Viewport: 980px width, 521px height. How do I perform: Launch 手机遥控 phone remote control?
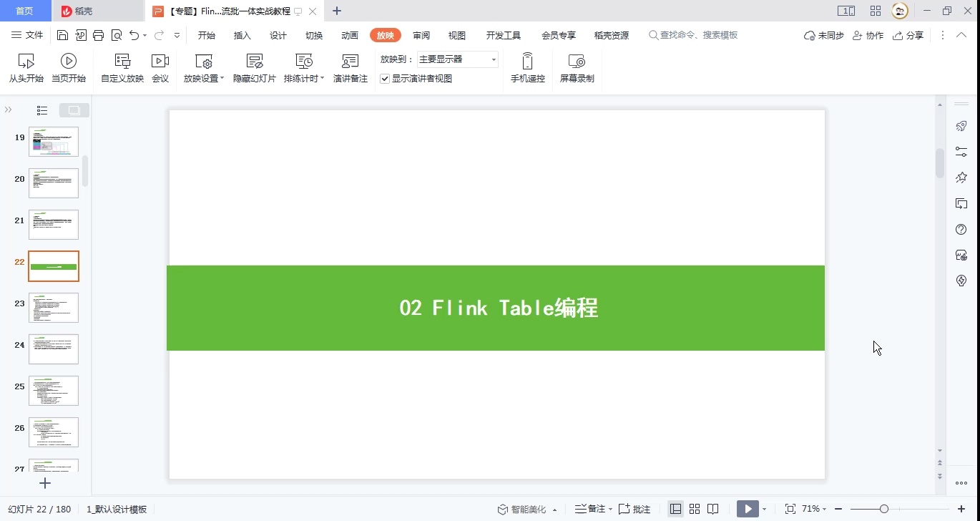tap(527, 67)
